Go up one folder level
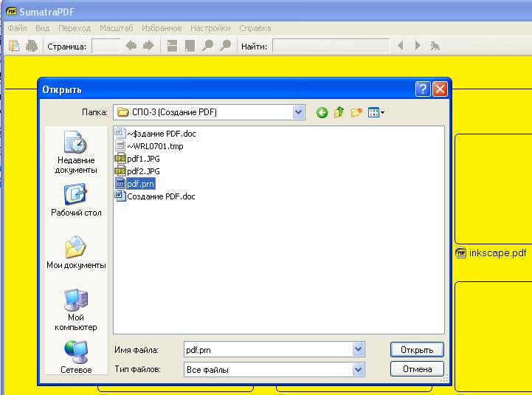 [x=339, y=112]
